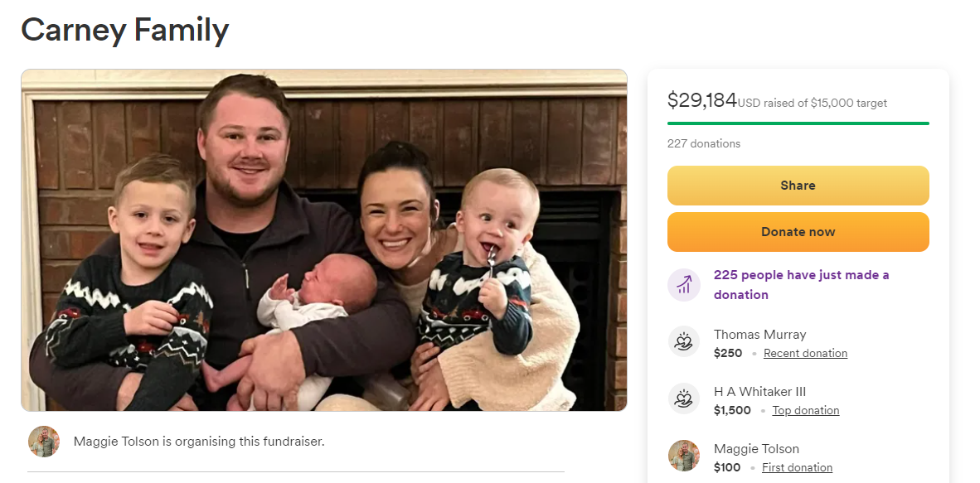Click the donor icon beside Thomas Murray
980x483 pixels.
click(684, 342)
